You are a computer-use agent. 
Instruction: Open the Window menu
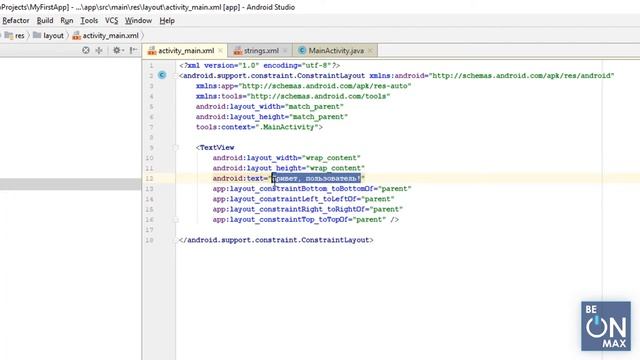click(138, 20)
